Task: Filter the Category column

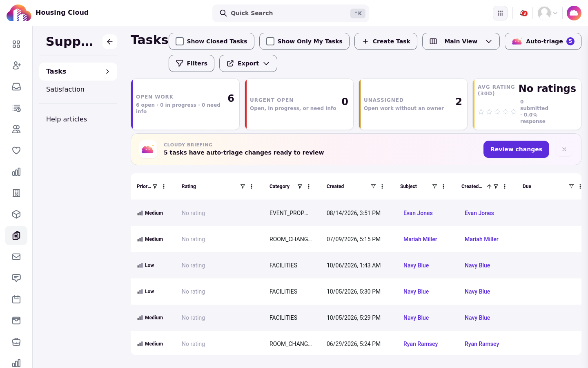Action: click(300, 186)
